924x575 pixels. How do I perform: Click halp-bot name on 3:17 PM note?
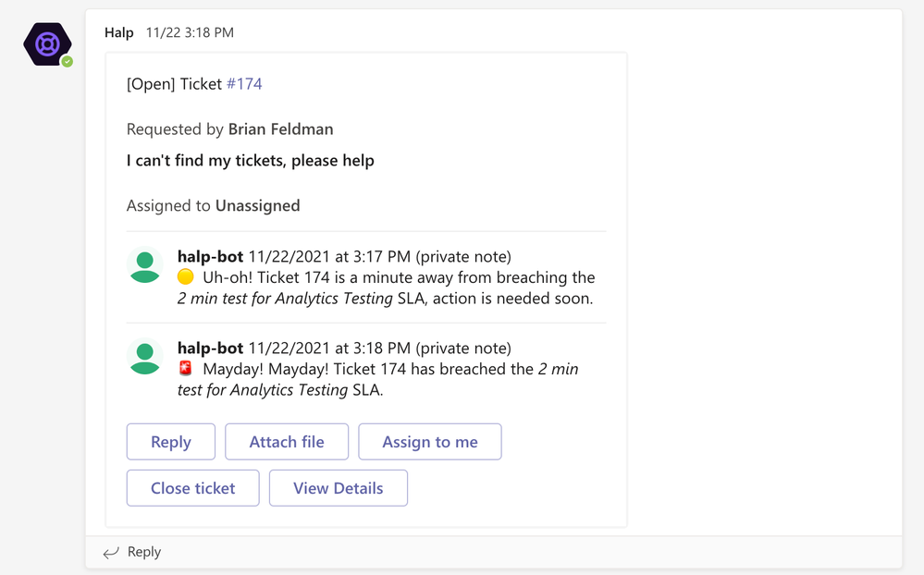coord(210,256)
